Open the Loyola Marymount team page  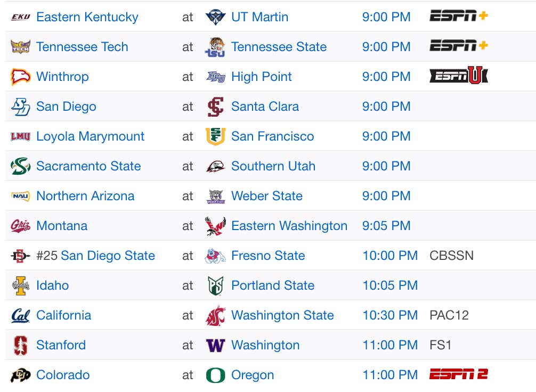click(90, 136)
